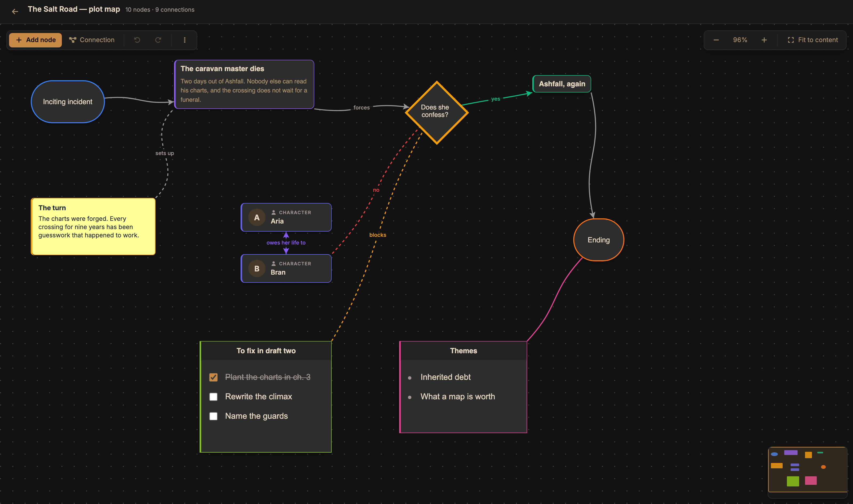Undo the last action
Screen dimensions: 853x504
(137, 40)
